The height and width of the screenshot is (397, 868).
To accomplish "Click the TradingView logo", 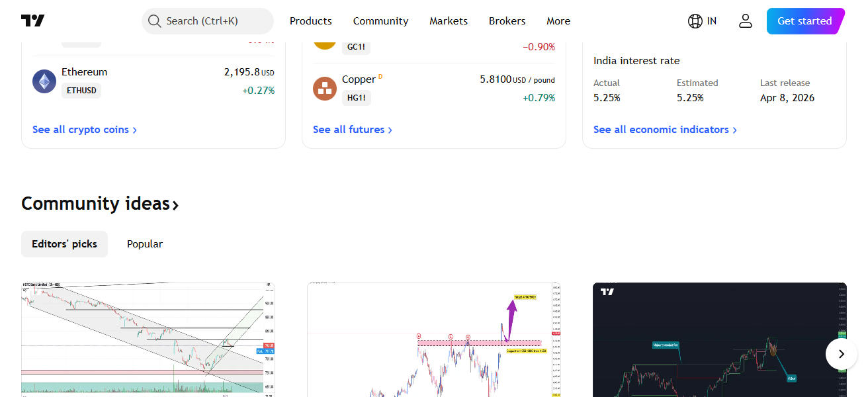I will 32,21.
